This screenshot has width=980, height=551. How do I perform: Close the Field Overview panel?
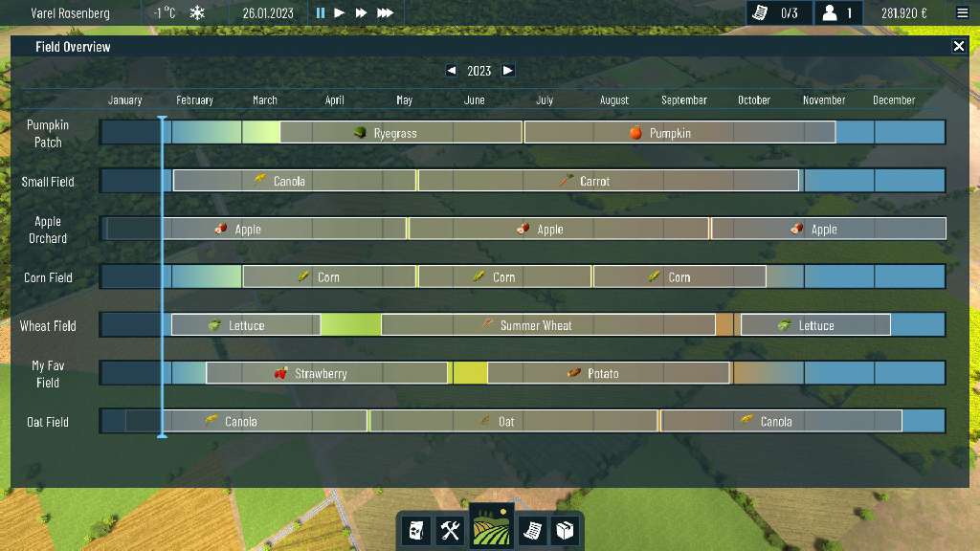pyautogui.click(x=959, y=46)
